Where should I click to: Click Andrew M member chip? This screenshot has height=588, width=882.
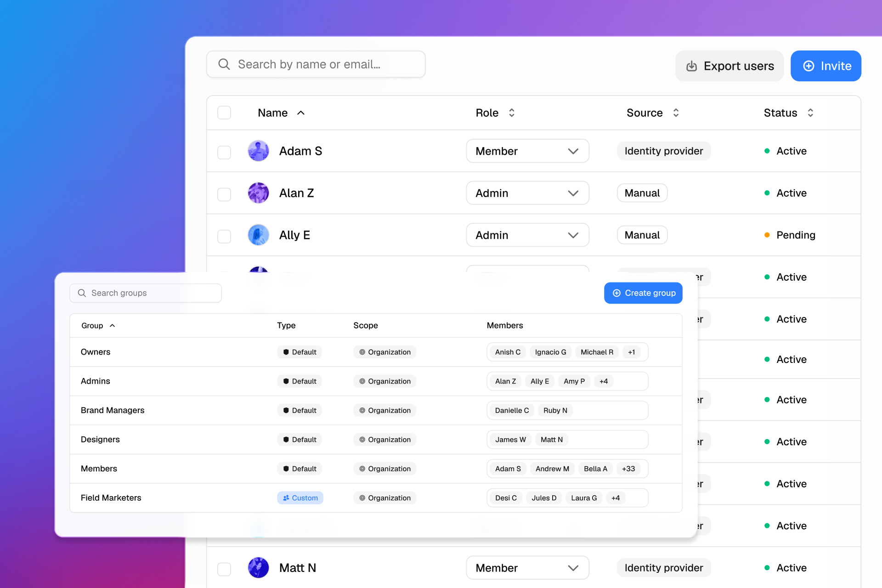click(x=552, y=469)
